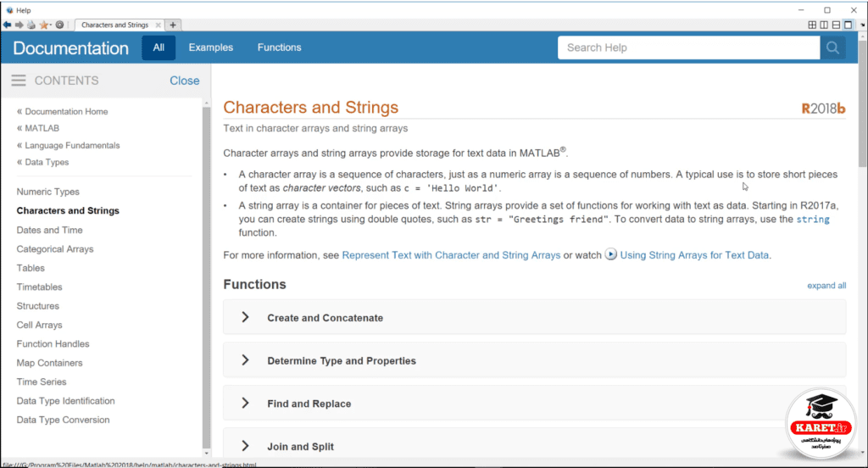Viewport: 868px width, 468px height.
Task: Open Using String Arrays for Text Data link
Action: tap(694, 254)
